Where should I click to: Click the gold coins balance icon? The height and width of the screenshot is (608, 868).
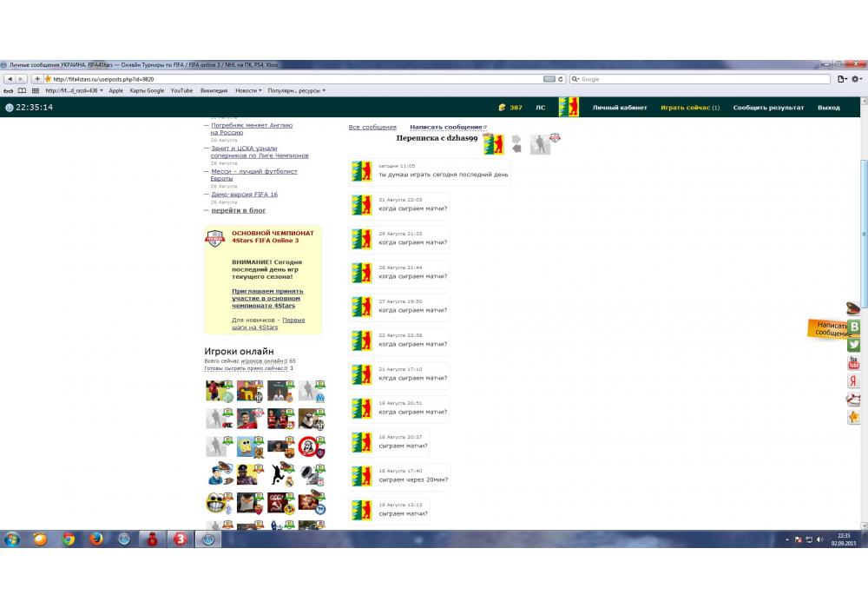pyautogui.click(x=502, y=108)
